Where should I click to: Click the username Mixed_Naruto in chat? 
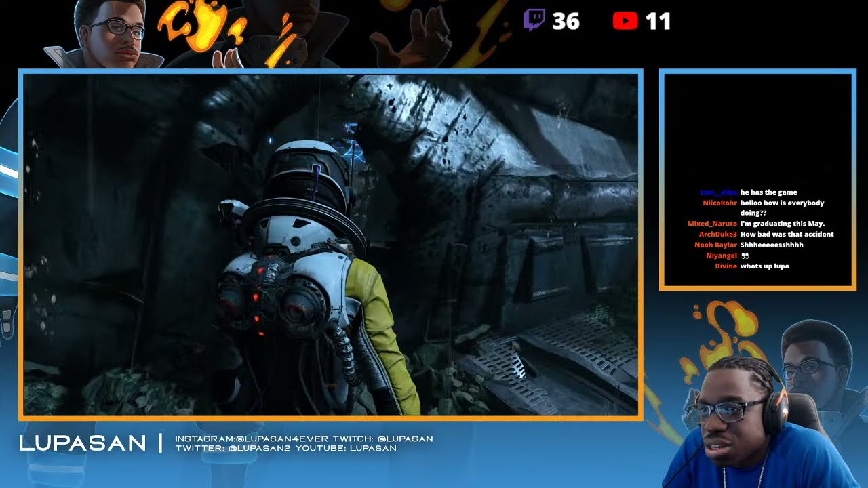712,224
